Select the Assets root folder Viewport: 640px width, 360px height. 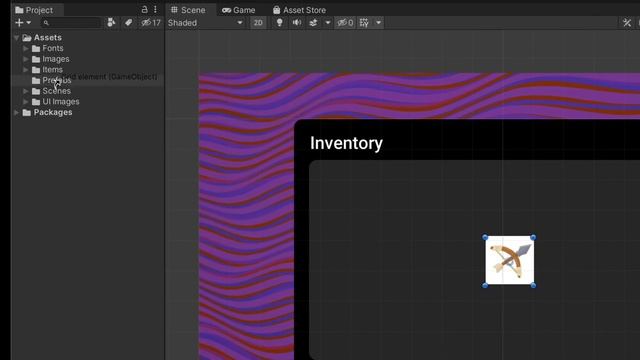(x=47, y=38)
